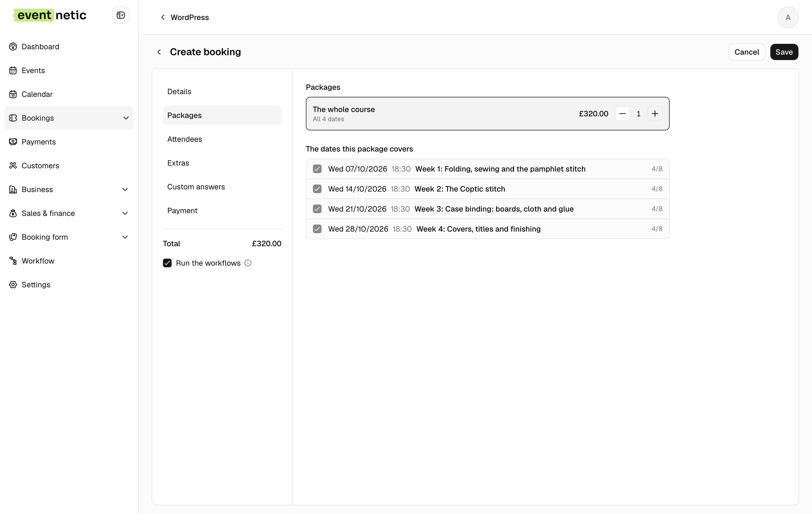Click the Cancel button
Viewport: 812px width, 514px height.
pos(746,52)
